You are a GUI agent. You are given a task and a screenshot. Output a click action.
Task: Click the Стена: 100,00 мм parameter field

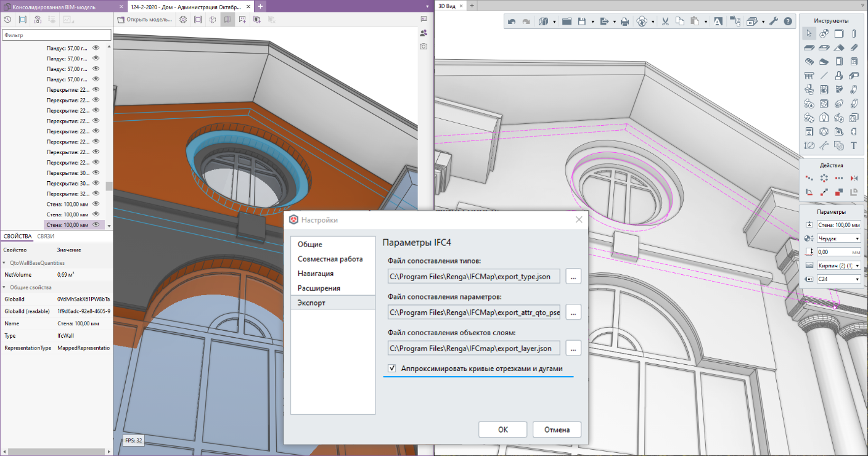838,224
